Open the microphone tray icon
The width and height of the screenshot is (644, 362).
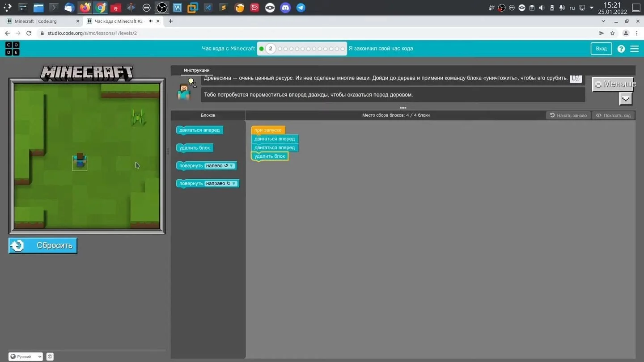(562, 8)
